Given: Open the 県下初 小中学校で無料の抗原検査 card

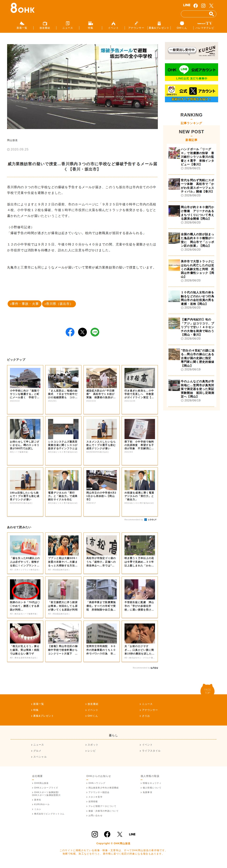Looking at the screenshot, I should tap(140, 440).
